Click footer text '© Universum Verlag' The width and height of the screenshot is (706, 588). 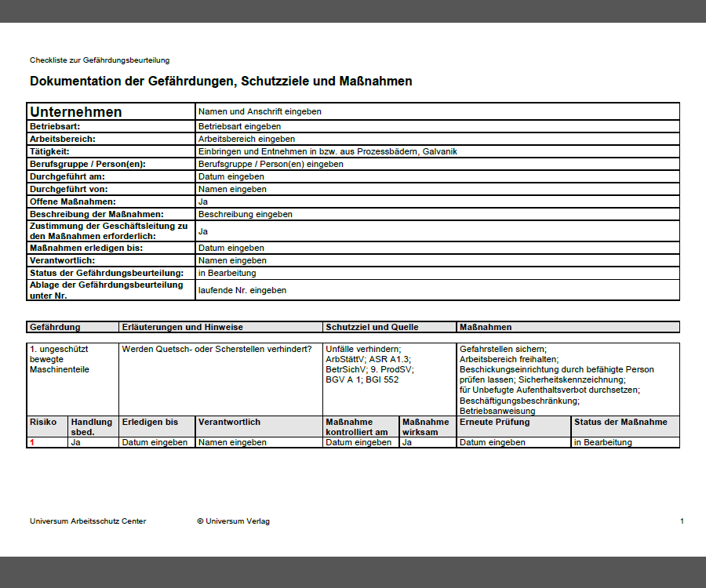(233, 521)
